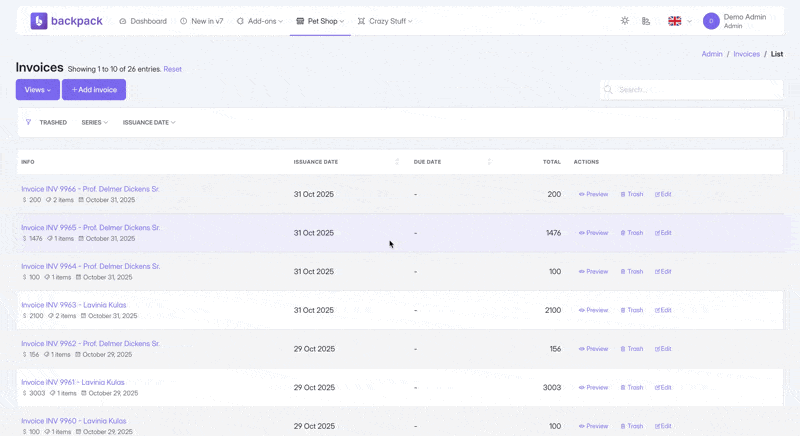The height and width of the screenshot is (436, 800).
Task: Expand the Issuance Date filter dropdown
Action: click(x=149, y=122)
